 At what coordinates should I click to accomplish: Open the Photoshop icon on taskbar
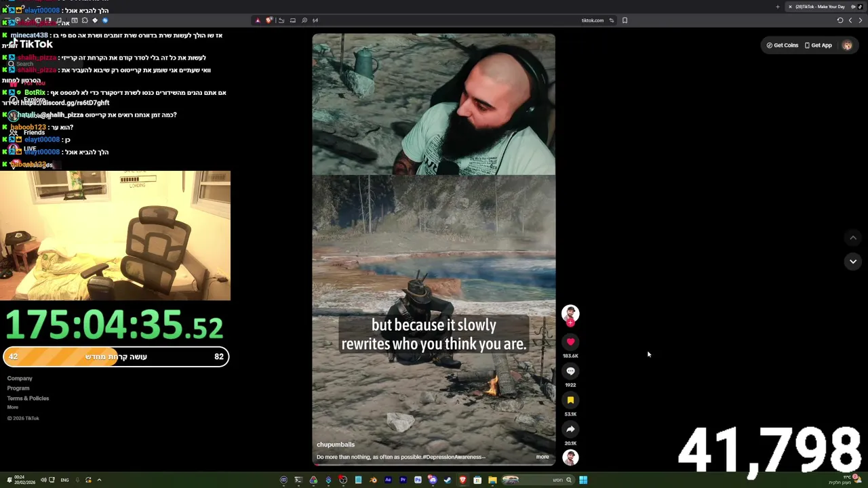pyautogui.click(x=418, y=481)
